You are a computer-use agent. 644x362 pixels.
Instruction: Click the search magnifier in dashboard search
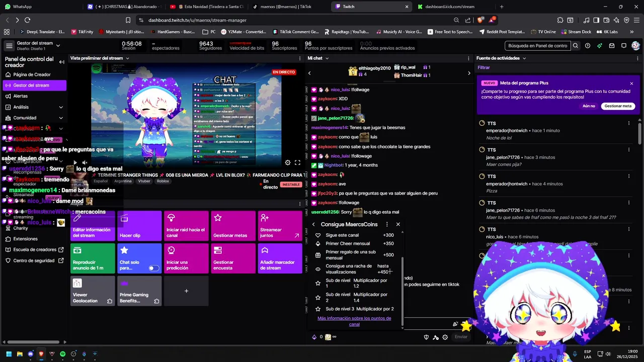[x=576, y=46]
